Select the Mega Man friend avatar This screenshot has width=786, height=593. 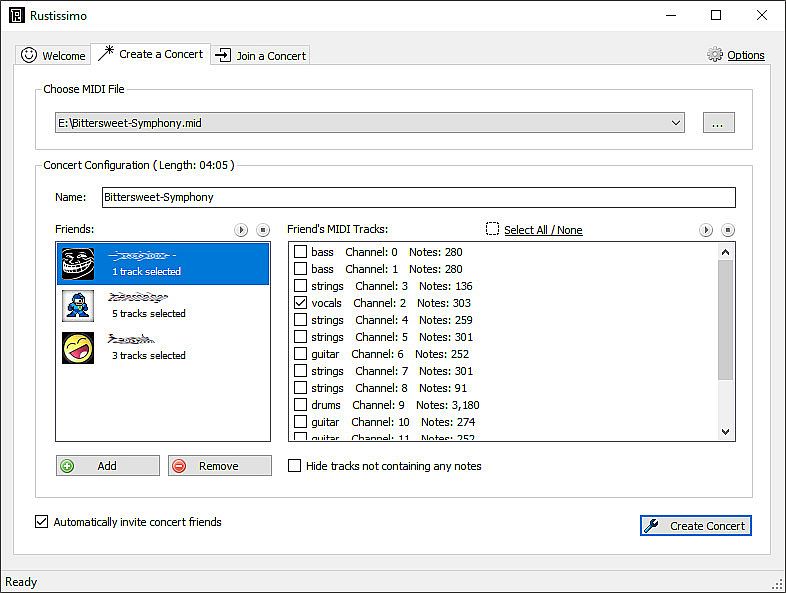(78, 306)
